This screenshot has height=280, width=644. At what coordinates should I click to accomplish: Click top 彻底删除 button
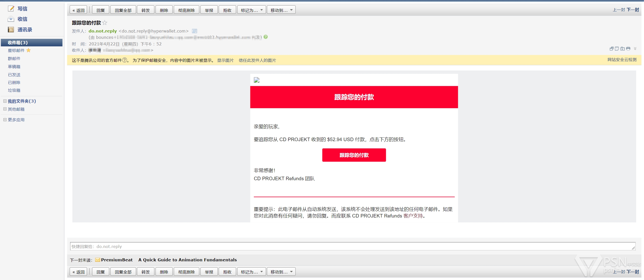(186, 10)
